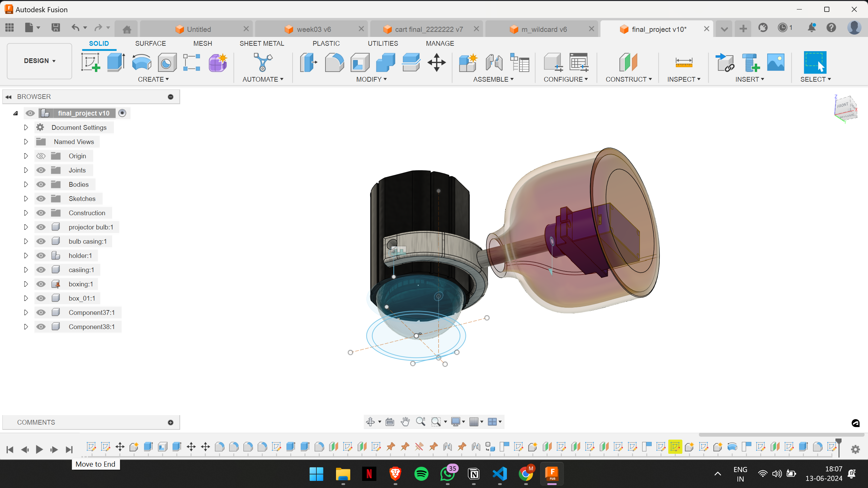Select the Combine tool
Viewport: 868px width, 488px height.
click(386, 62)
